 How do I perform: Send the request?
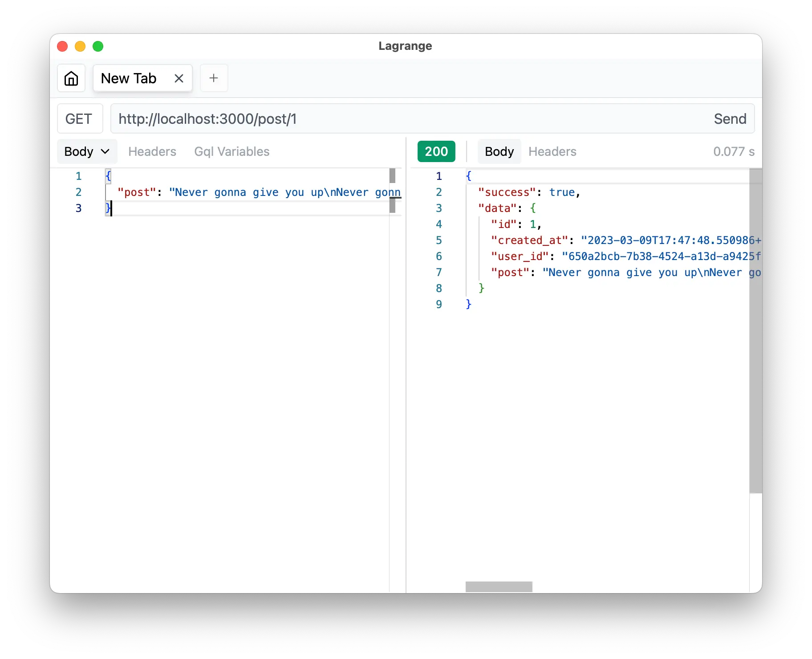(730, 119)
